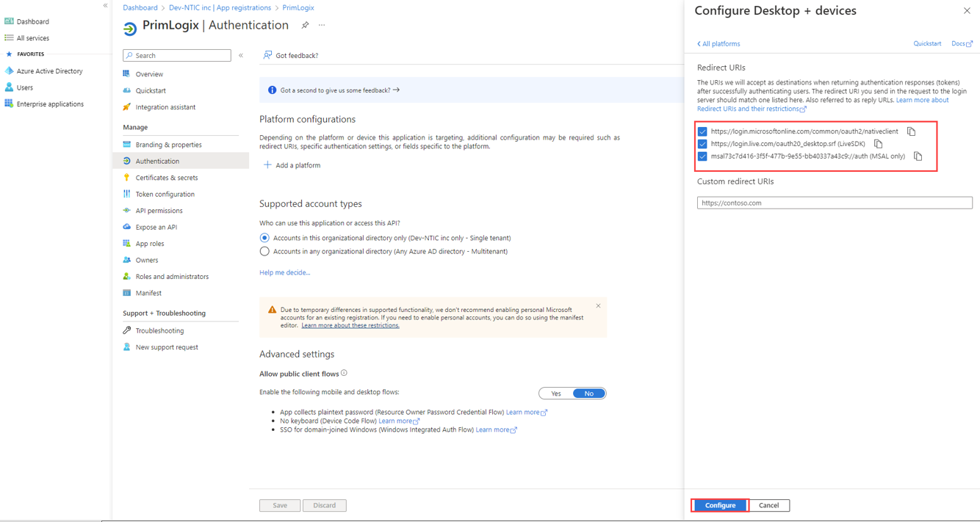The height and width of the screenshot is (522, 980).
Task: Click the Cancel button
Action: coord(768,505)
